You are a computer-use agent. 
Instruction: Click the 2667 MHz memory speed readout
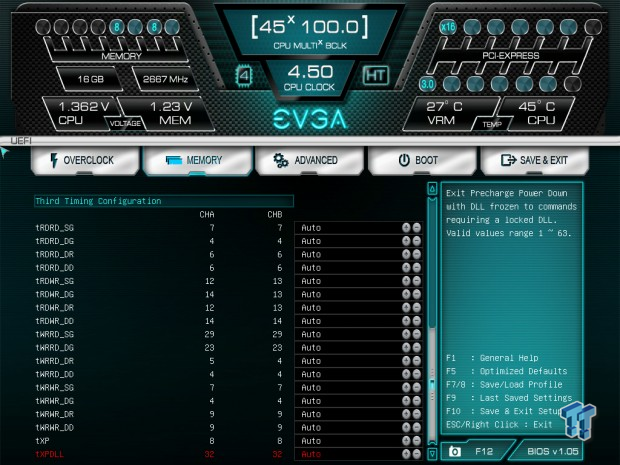point(165,79)
